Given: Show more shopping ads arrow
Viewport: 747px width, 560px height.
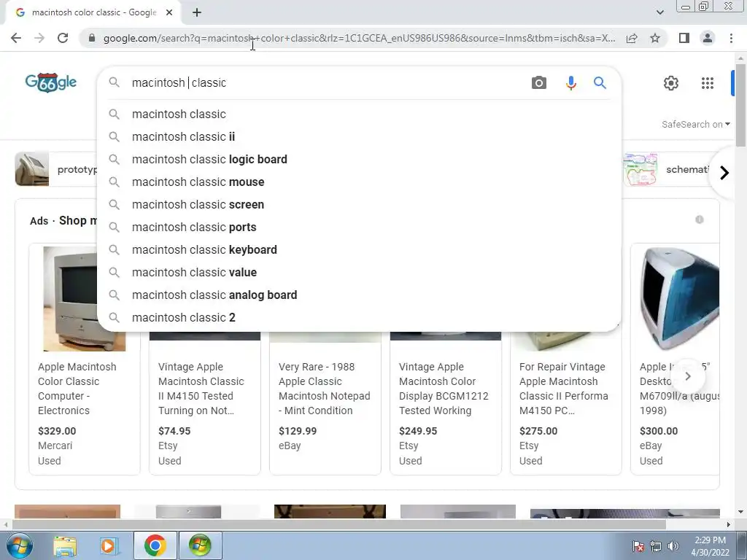Looking at the screenshot, I should 687,376.
